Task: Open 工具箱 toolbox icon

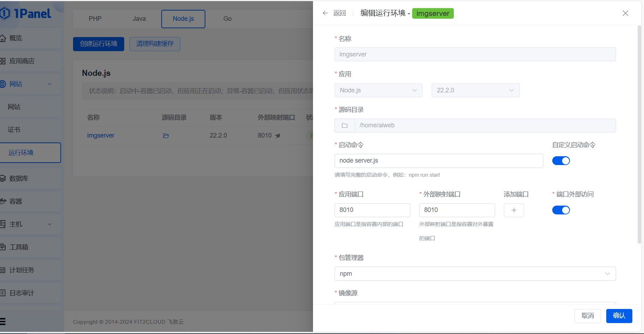Action: coord(3,247)
